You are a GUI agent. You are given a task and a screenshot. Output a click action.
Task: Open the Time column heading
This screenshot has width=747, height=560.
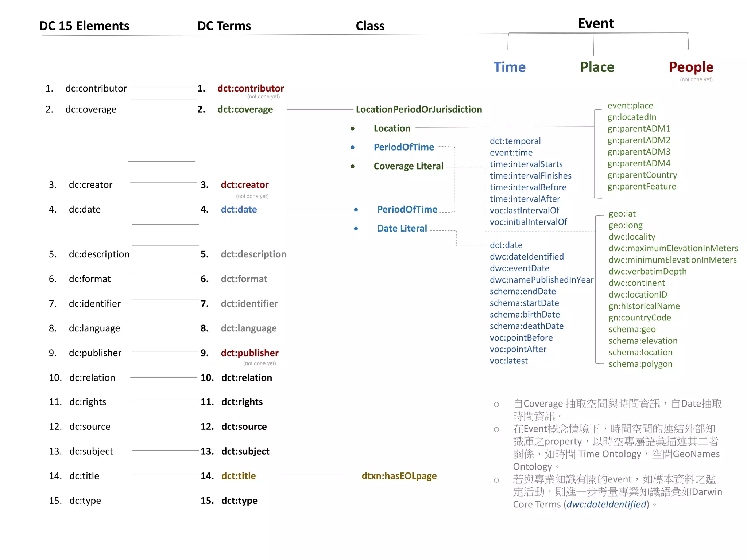pyautogui.click(x=509, y=67)
